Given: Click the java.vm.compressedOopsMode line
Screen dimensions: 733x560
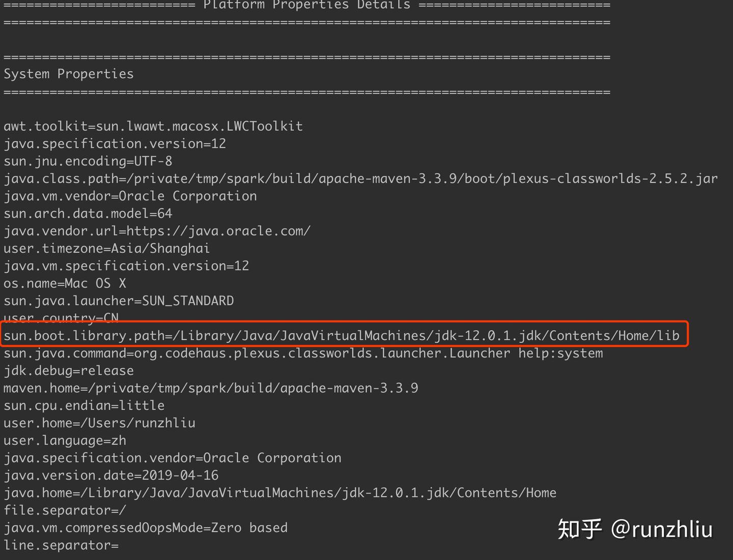Looking at the screenshot, I should pos(146,528).
